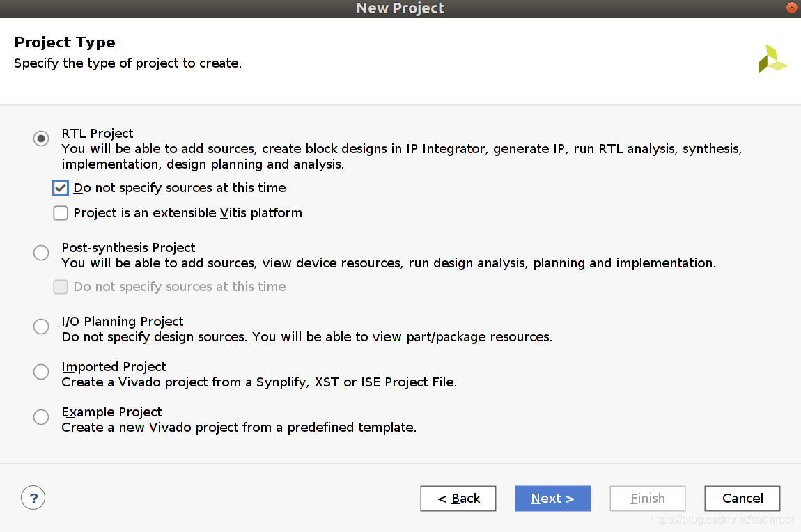The image size is (801, 532).
Task: Click disabled Do not specify sources under Post-synthesis
Action: point(61,287)
